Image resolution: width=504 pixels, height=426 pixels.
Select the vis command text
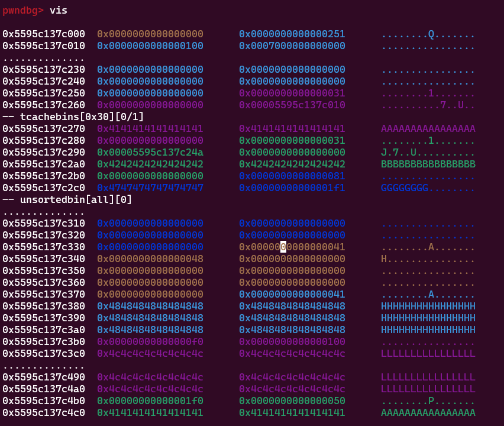click(x=59, y=10)
